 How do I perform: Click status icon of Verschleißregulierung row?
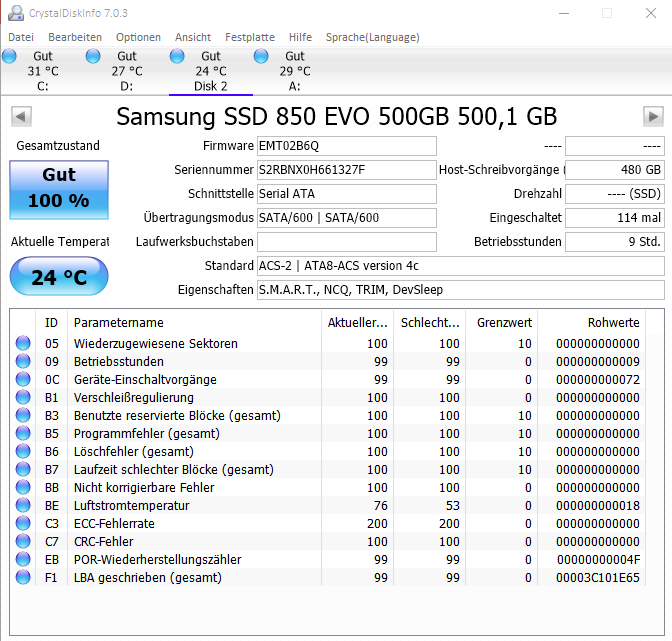coord(23,397)
